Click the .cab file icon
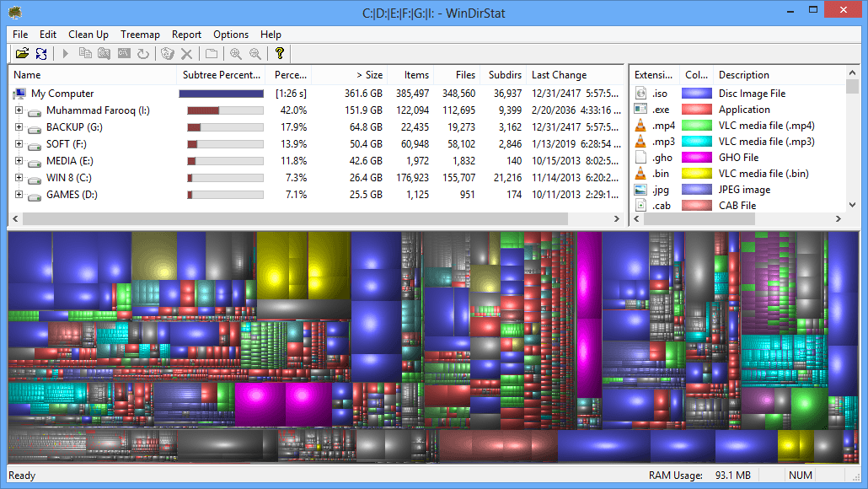 tap(640, 205)
